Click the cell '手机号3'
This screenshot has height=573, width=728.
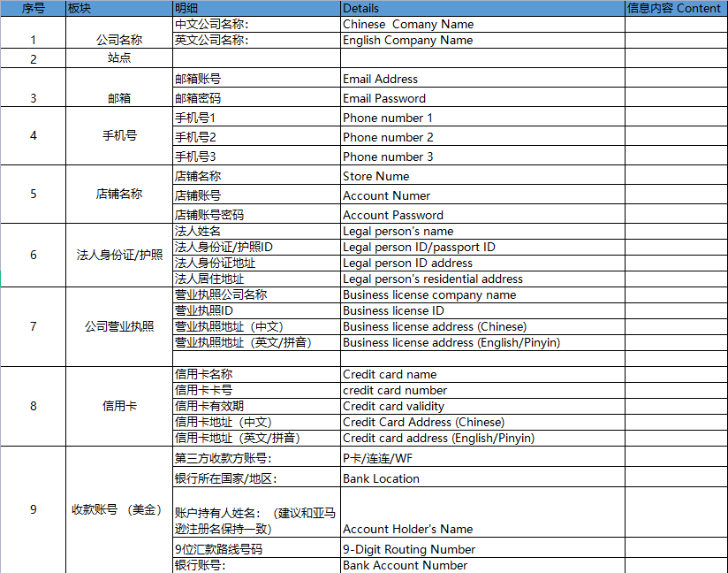[x=257, y=156]
